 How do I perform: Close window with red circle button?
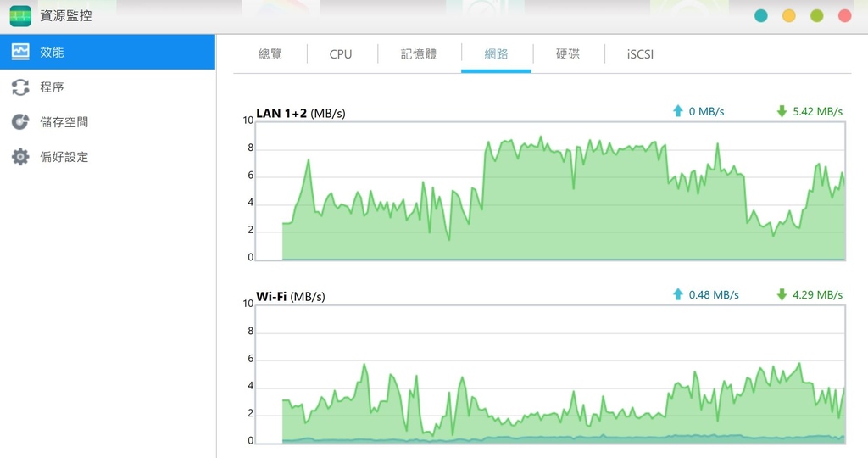tap(845, 16)
